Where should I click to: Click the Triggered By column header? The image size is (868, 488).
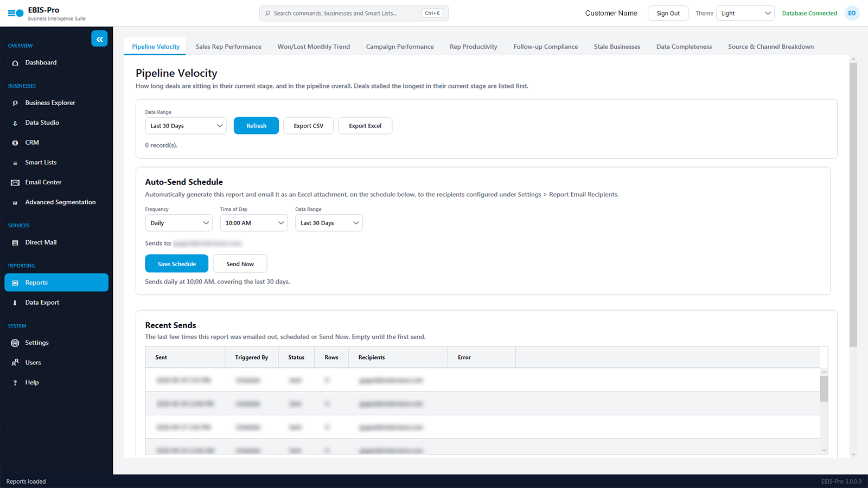(252, 357)
